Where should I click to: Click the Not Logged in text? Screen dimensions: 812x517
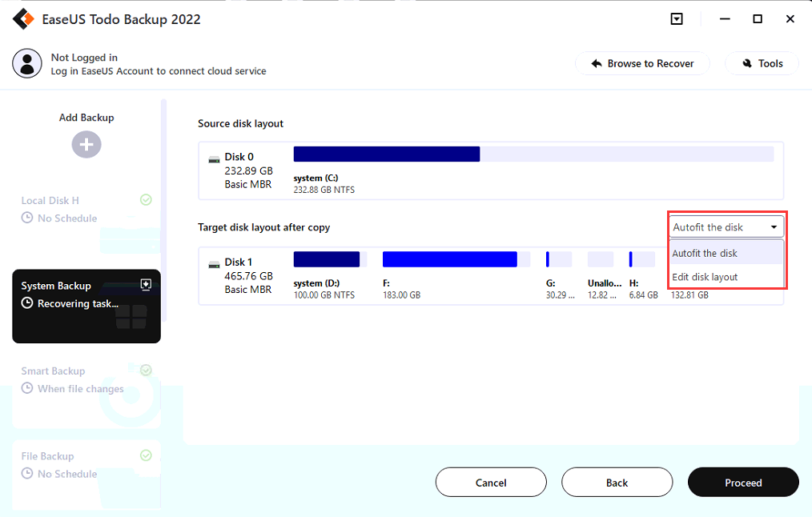click(x=84, y=58)
